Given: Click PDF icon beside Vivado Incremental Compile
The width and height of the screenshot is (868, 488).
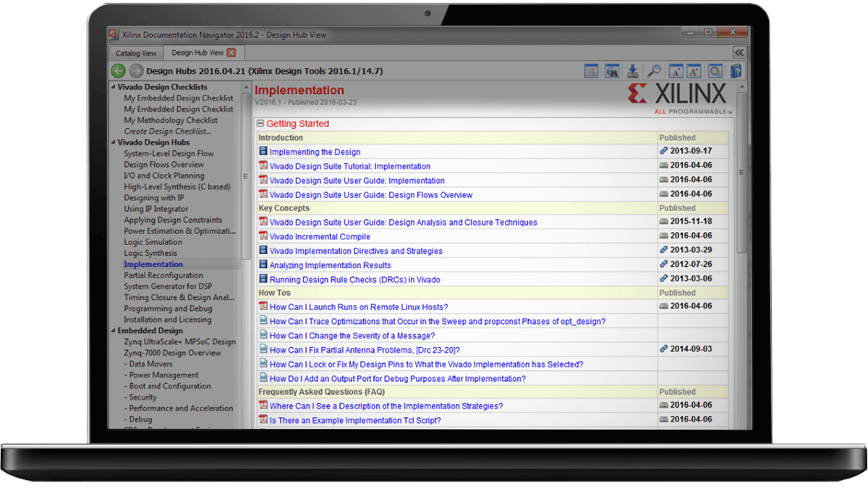Looking at the screenshot, I should coord(263,236).
